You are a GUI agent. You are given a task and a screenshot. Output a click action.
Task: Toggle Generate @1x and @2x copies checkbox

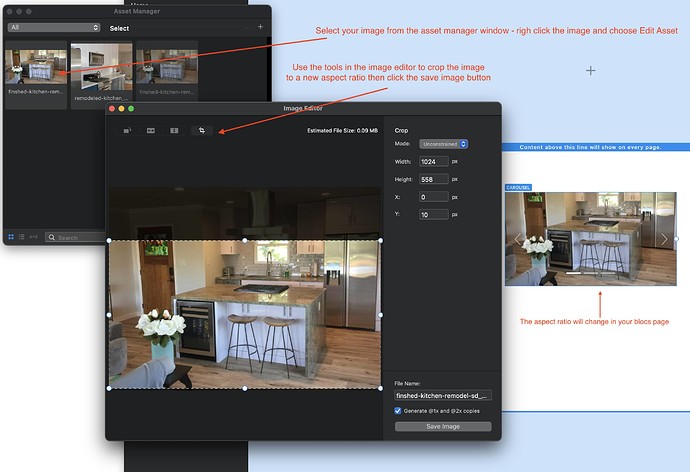click(x=399, y=410)
